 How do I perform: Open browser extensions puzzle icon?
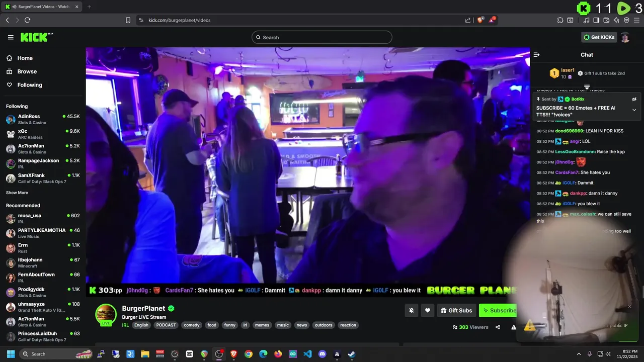click(x=560, y=20)
